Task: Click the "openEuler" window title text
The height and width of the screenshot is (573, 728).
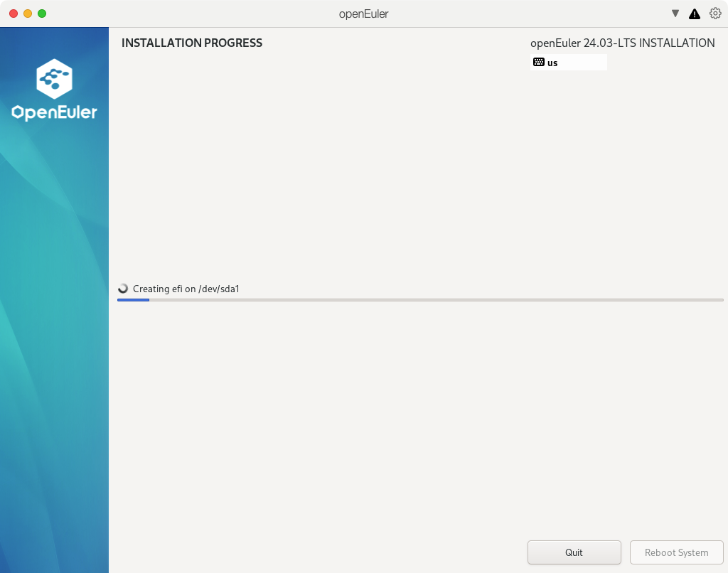Action: click(x=363, y=14)
